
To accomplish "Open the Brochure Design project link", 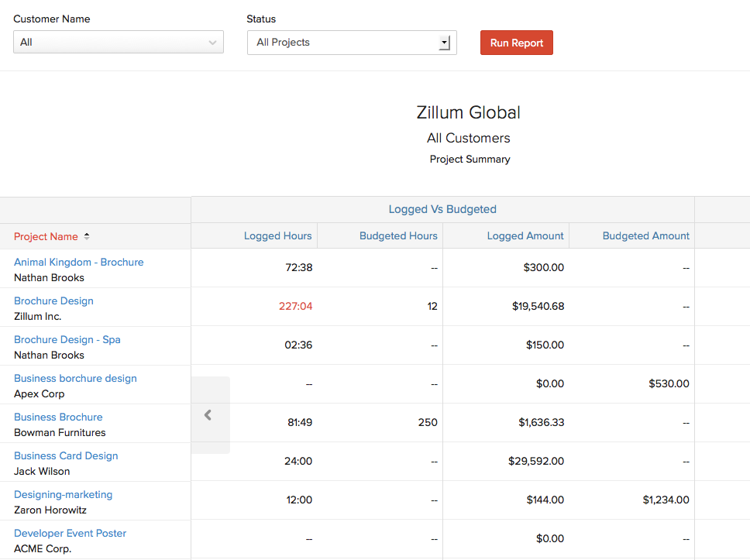I will pos(53,301).
